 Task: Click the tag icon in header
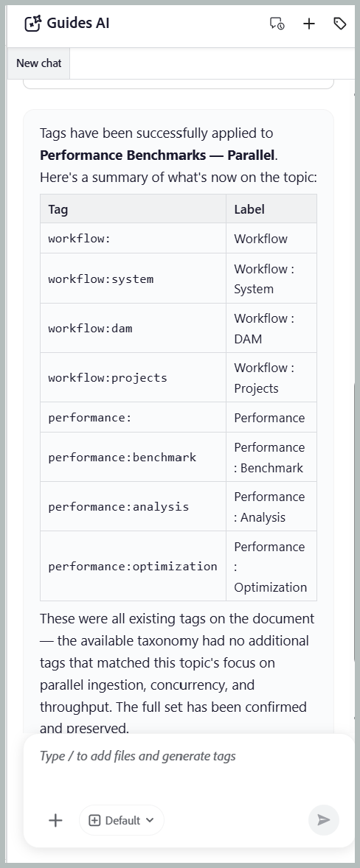pyautogui.click(x=339, y=24)
